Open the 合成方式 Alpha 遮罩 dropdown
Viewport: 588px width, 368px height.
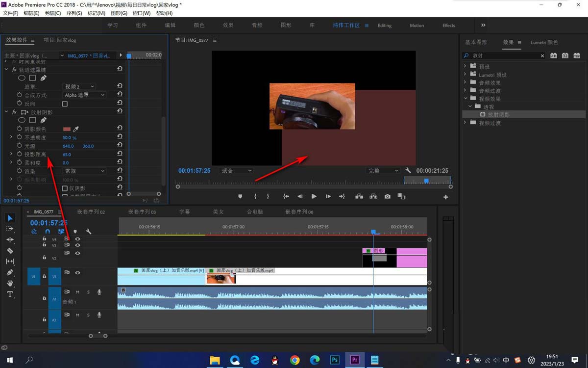tap(85, 95)
